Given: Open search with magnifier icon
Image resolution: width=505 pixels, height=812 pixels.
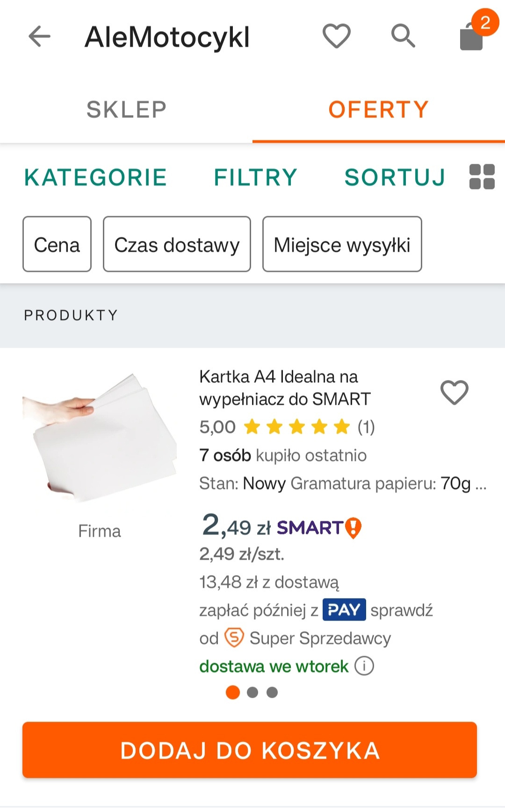Looking at the screenshot, I should tap(403, 36).
